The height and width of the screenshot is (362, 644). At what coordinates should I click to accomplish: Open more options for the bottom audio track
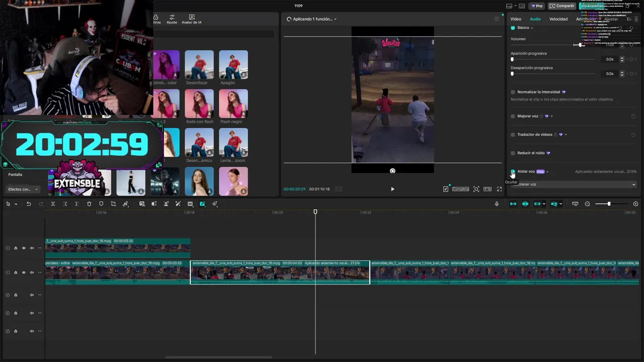click(40, 331)
